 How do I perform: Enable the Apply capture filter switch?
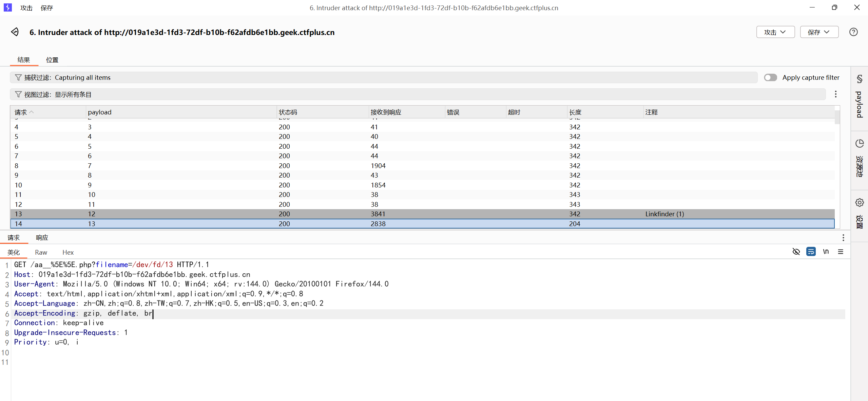pos(770,77)
